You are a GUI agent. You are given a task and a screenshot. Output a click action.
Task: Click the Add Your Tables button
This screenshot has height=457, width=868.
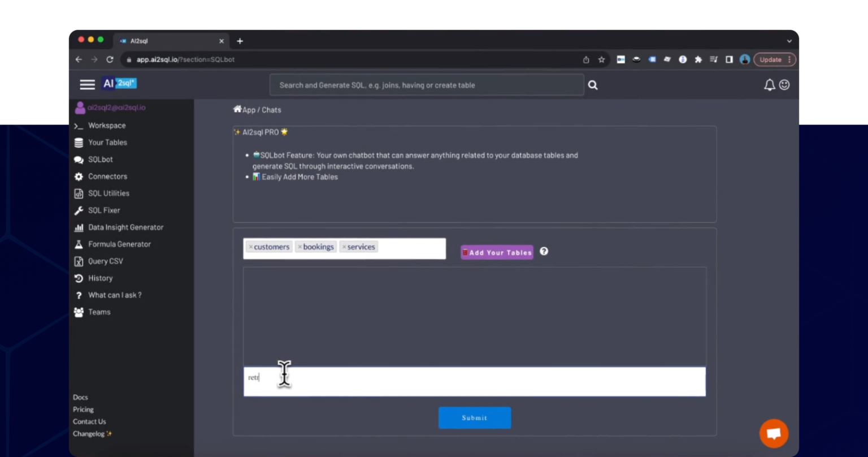click(x=497, y=252)
